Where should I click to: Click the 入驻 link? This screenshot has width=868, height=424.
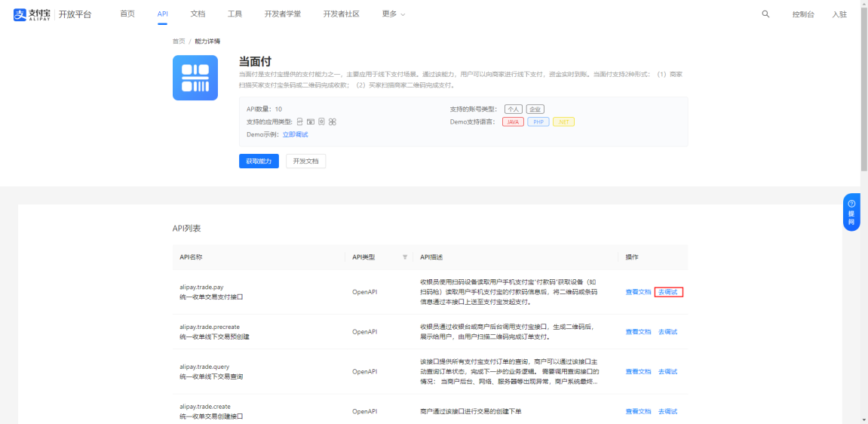(839, 15)
